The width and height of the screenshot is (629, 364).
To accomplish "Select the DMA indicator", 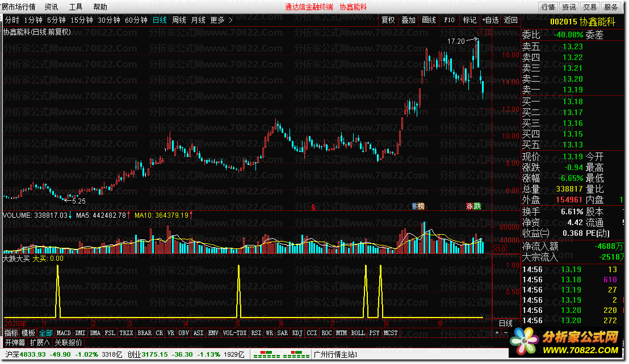I will (95, 333).
